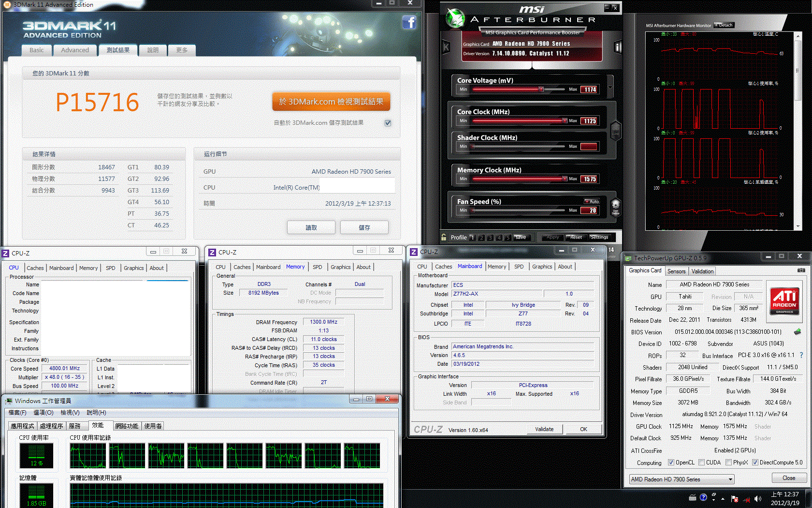
Task: Select Afterburner profile slot 2
Action: pos(481,238)
